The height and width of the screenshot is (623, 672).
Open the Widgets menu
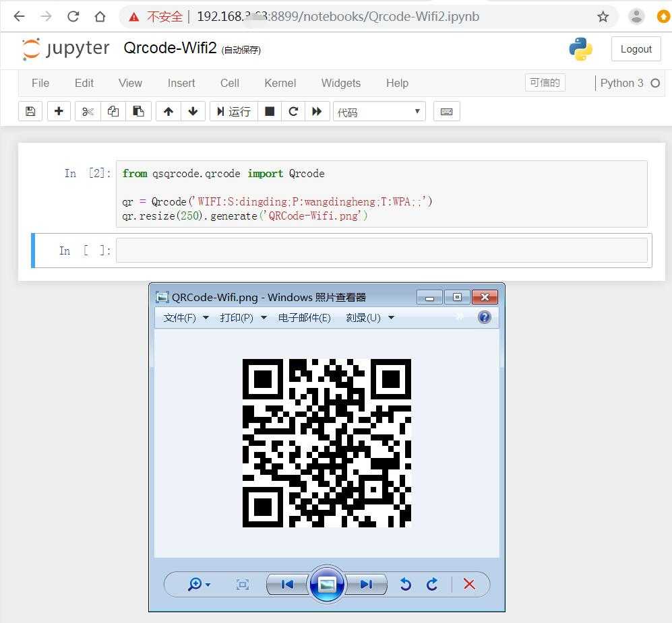point(341,83)
